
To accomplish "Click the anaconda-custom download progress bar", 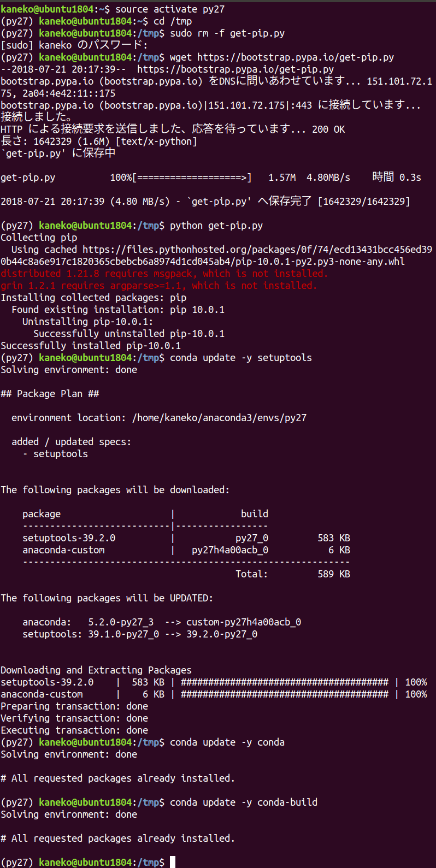I will [285, 694].
